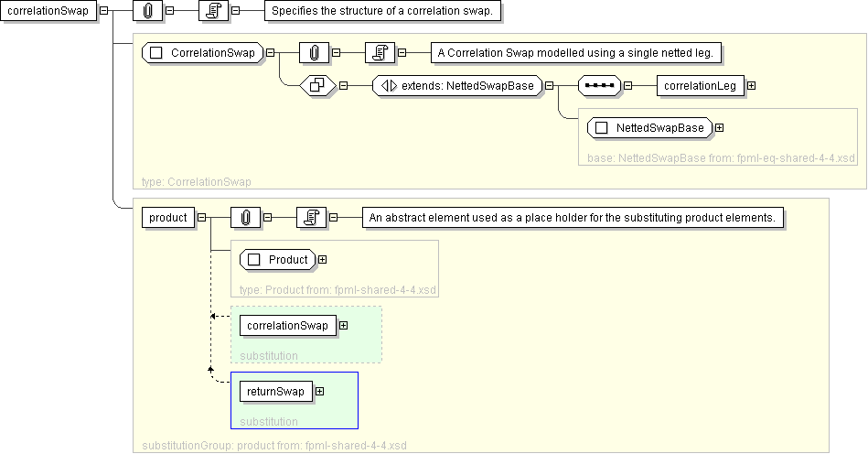
Task: Collapse the product documentation annotation
Action: [x=333, y=218]
